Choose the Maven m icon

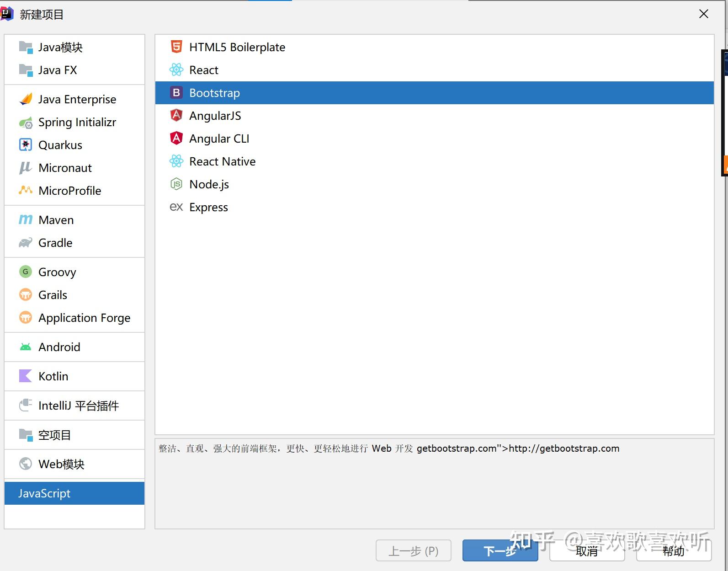click(26, 220)
